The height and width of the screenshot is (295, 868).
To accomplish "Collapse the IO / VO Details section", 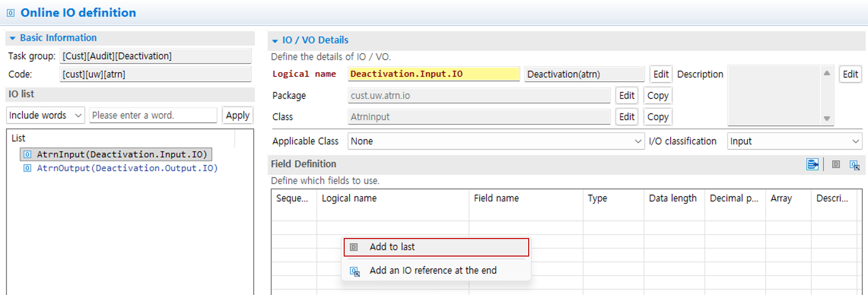I will coord(275,41).
